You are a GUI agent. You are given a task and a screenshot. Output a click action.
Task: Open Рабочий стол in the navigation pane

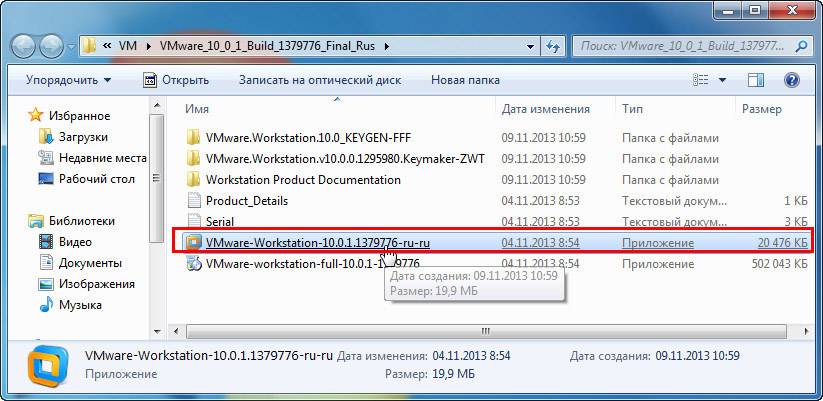(97, 179)
